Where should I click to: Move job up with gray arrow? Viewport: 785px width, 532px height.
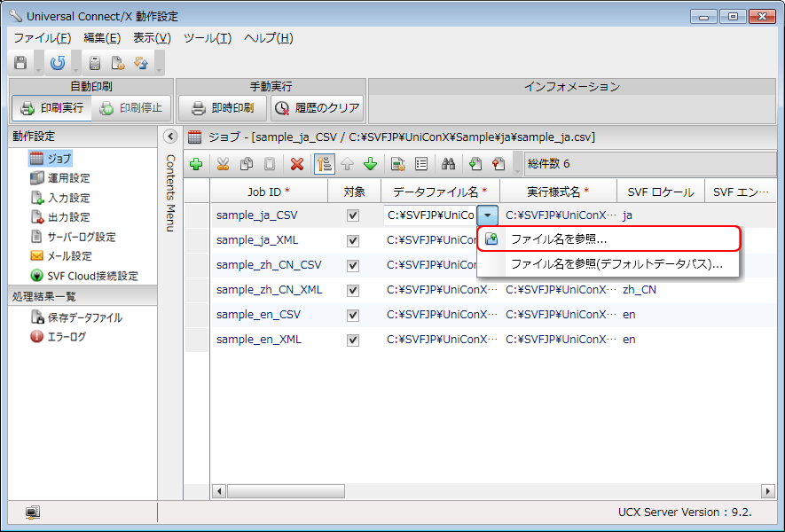347,164
